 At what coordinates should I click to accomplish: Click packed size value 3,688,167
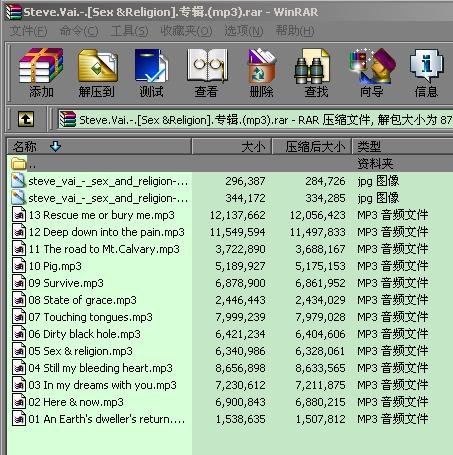320,249
